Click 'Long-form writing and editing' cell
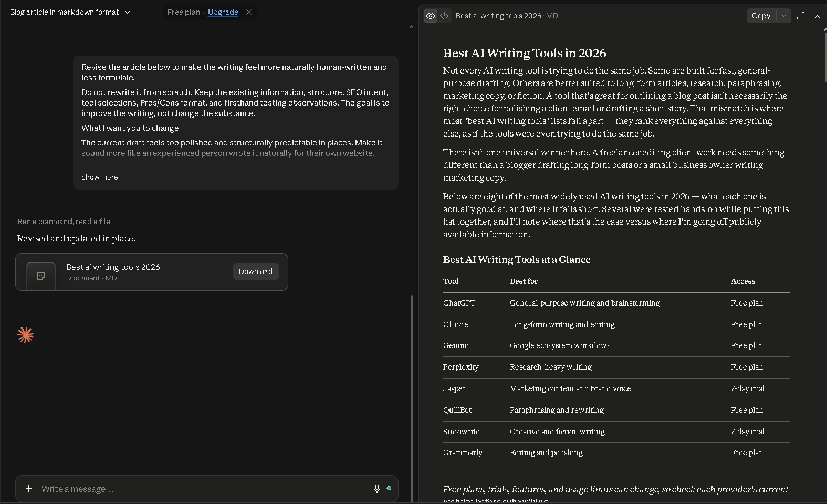 562,324
